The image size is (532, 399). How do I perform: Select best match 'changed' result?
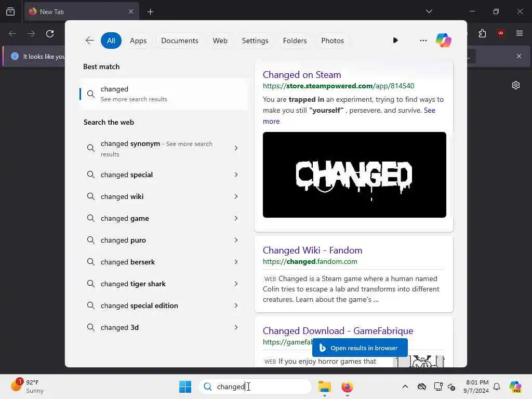tap(164, 94)
